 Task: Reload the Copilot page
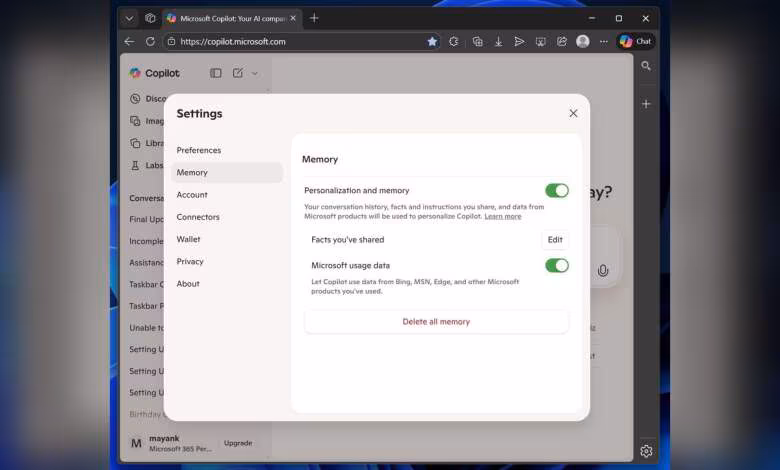[x=150, y=42]
